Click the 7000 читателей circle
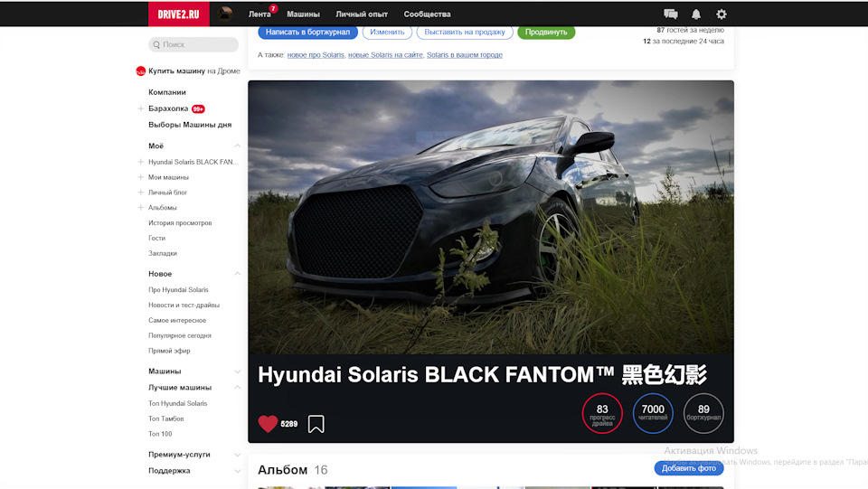 click(653, 413)
